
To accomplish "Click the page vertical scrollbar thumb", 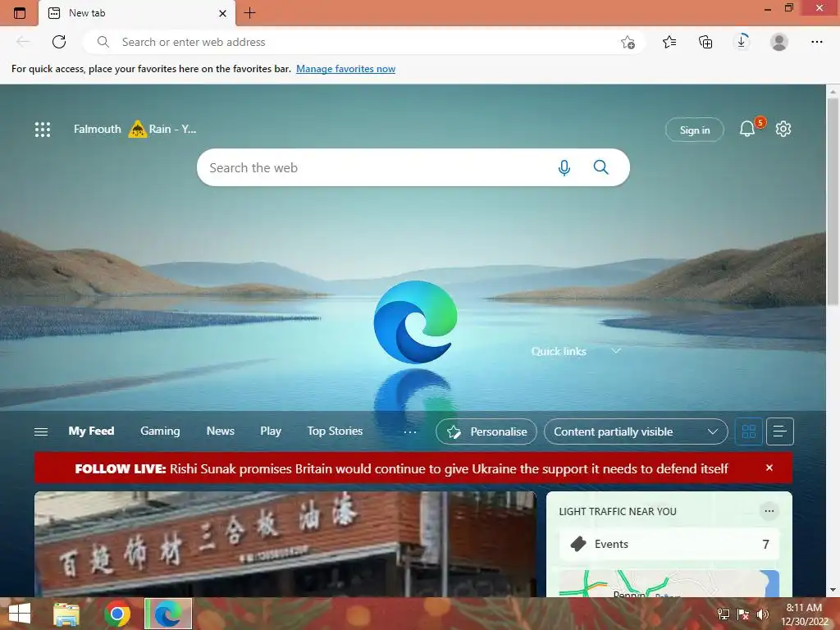I will point(833,201).
